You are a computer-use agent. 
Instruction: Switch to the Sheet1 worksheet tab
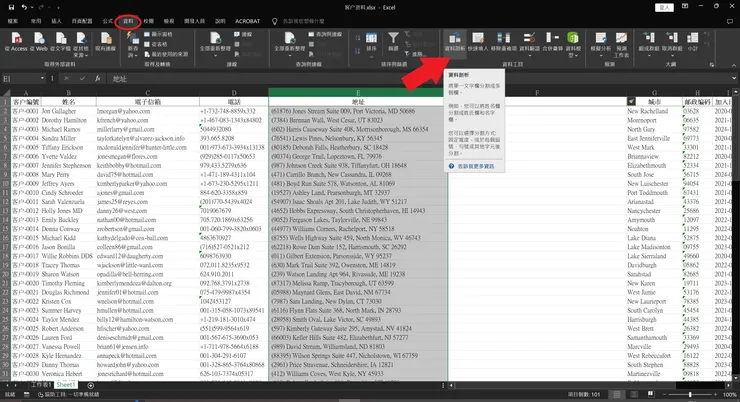click(66, 384)
